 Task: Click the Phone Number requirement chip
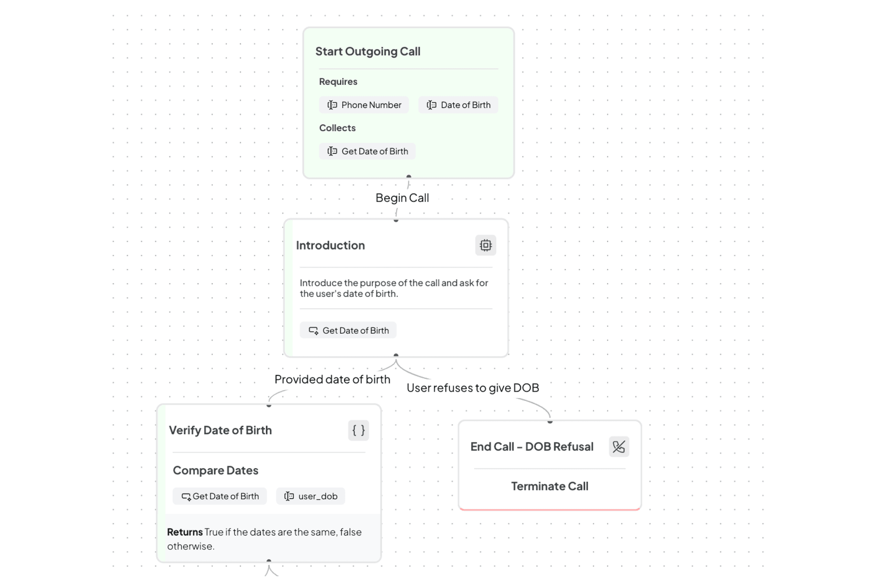pyautogui.click(x=364, y=105)
